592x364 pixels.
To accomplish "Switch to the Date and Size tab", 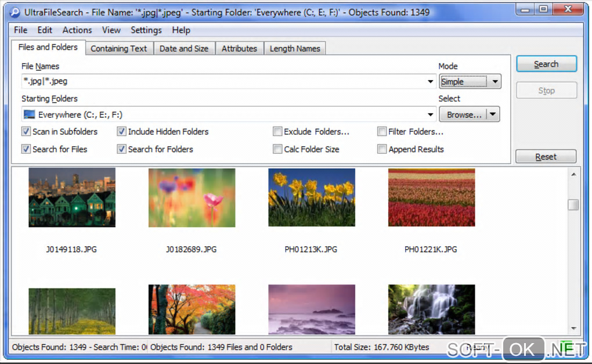I will pyautogui.click(x=184, y=49).
